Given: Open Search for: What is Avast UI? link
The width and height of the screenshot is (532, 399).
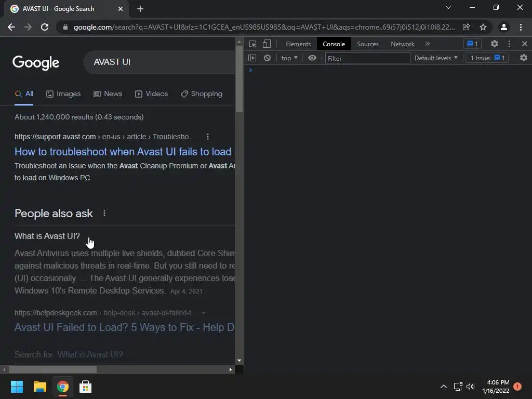Looking at the screenshot, I should point(69,354).
